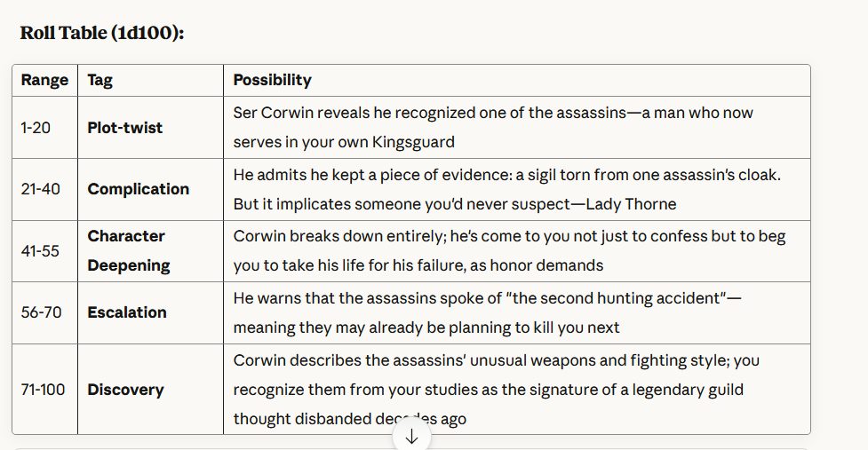868x450 pixels.
Task: Click the Possibility column header
Action: (x=272, y=80)
